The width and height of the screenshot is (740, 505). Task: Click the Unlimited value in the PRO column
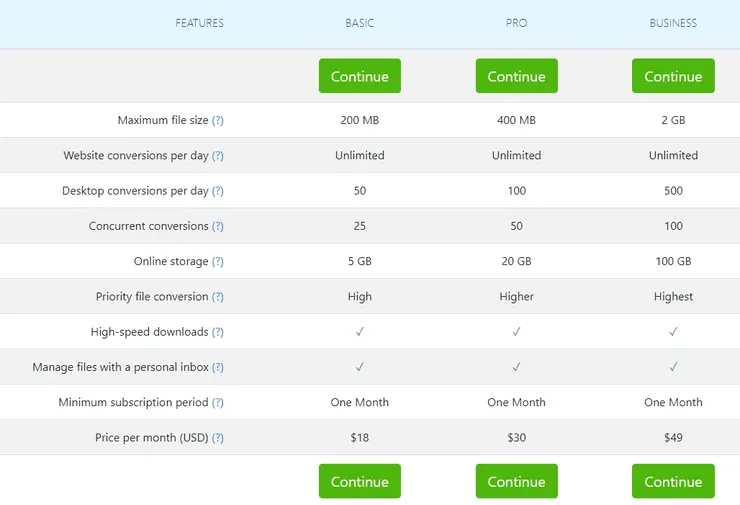516,156
